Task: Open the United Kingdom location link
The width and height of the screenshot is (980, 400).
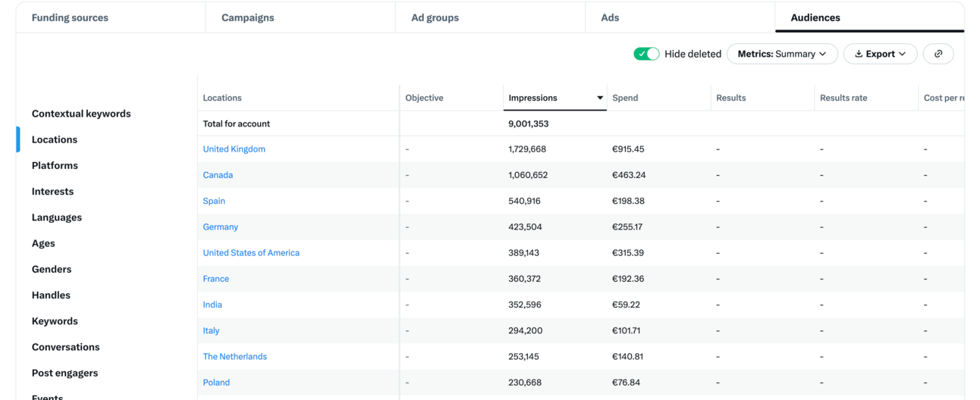Action: tap(234, 149)
